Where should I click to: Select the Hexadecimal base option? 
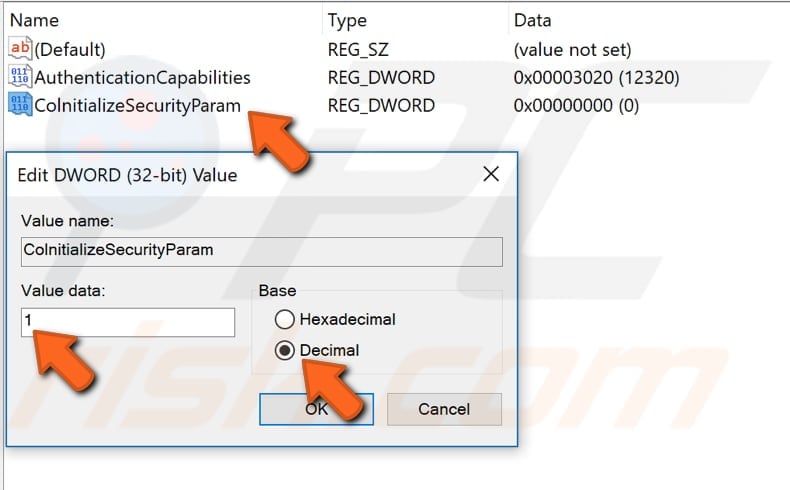click(335, 319)
